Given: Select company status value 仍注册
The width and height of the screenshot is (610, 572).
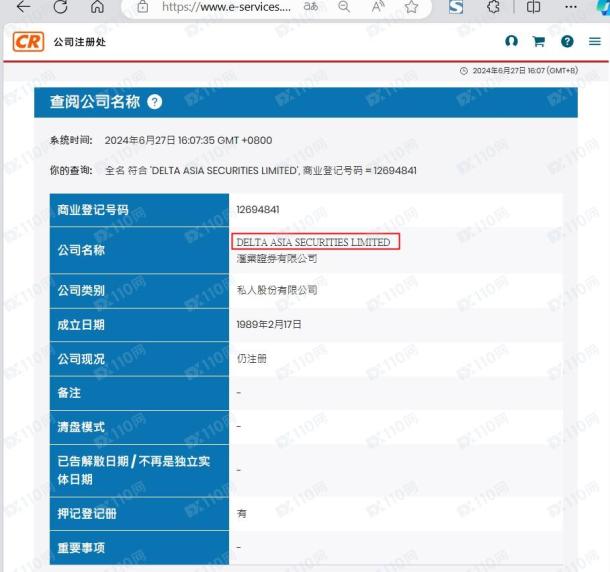Looking at the screenshot, I should pos(252,359).
